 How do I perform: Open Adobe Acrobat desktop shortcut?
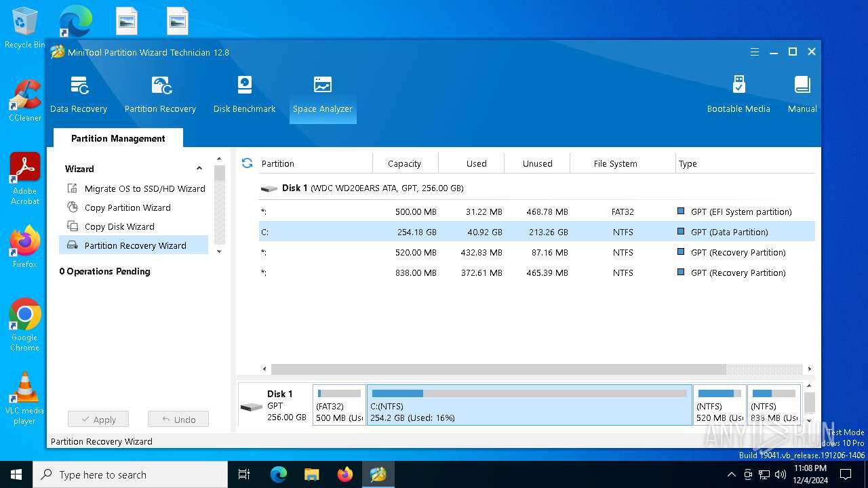coord(25,178)
